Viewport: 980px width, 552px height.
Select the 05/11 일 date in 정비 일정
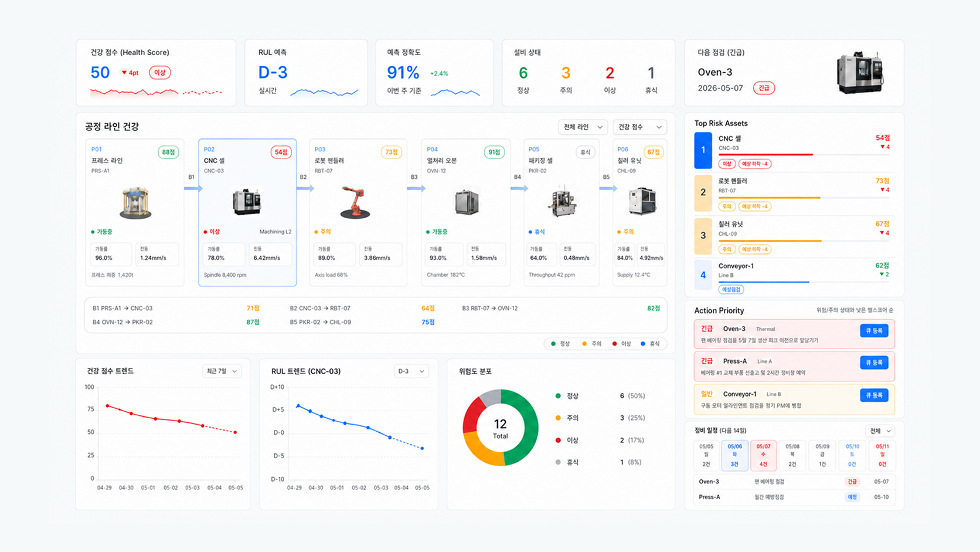click(x=882, y=455)
